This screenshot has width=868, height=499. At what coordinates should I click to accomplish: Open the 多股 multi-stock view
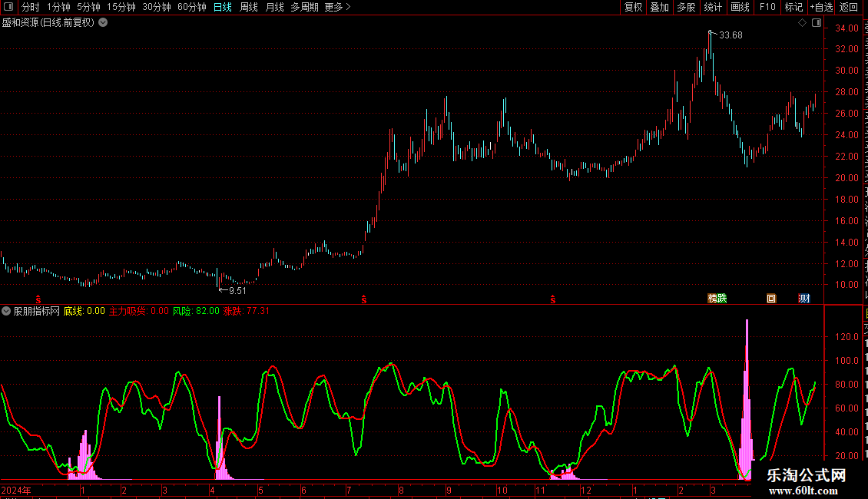coord(686,7)
